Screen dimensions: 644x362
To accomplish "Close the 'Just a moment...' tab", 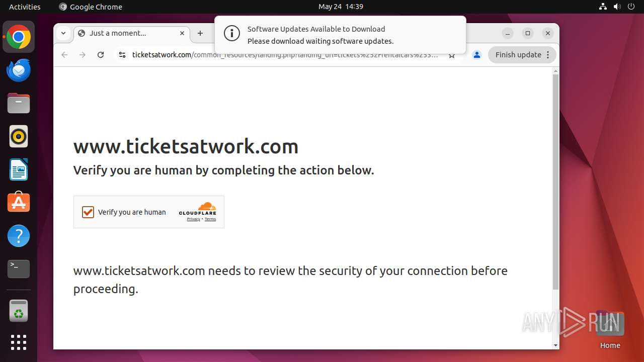I will coord(182,33).
